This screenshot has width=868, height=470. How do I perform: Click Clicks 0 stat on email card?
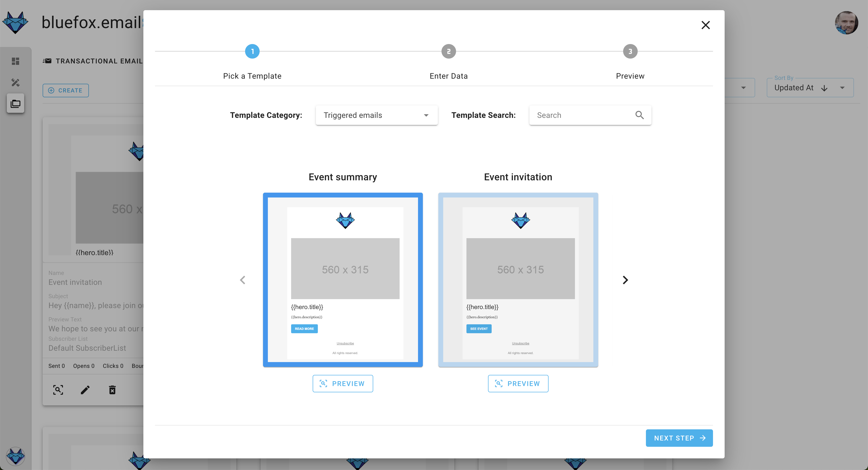tap(113, 366)
